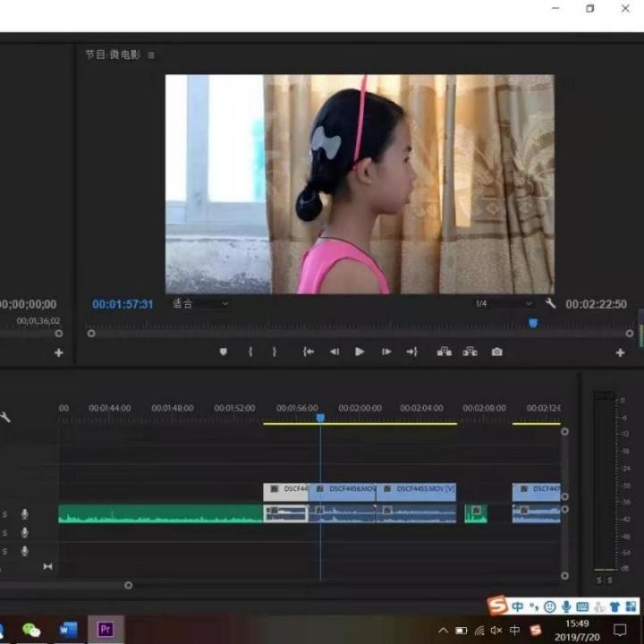Open the Sogou toolbox grid icon
This screenshot has height=644, width=644.
[631, 606]
